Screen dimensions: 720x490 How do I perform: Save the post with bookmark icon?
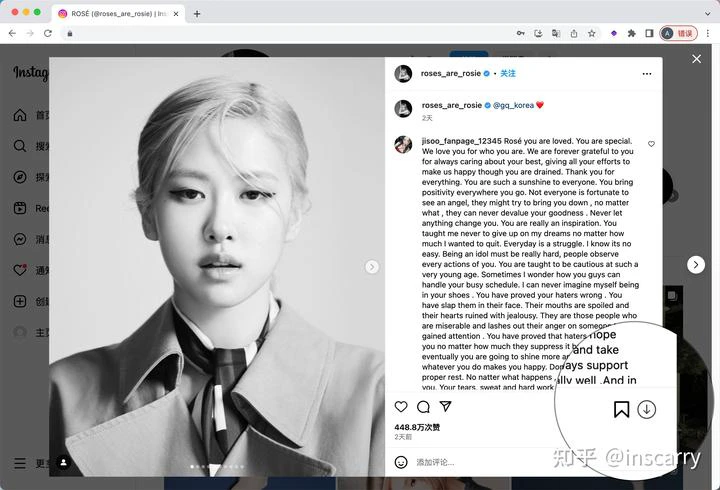coord(621,409)
